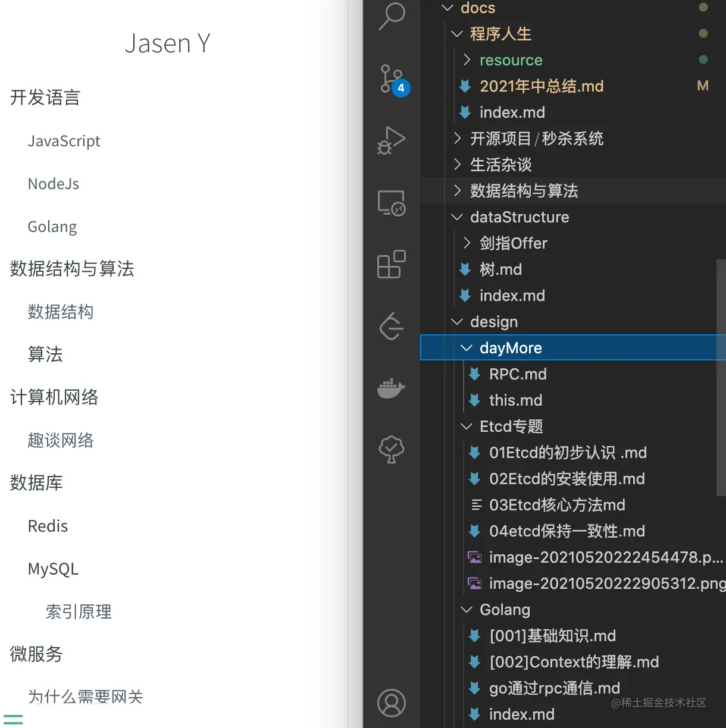This screenshot has width=726, height=728.
Task: Expand the 生活杂谈 folder
Action: click(x=457, y=165)
